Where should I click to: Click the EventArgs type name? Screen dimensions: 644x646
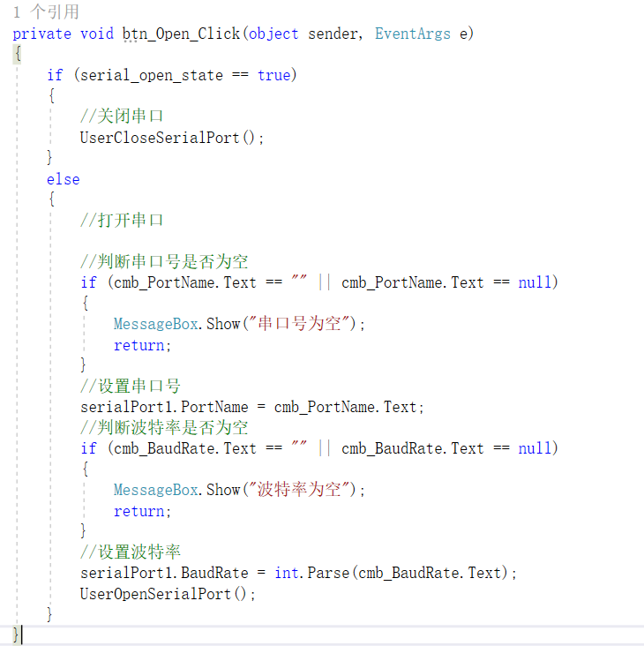tap(413, 34)
